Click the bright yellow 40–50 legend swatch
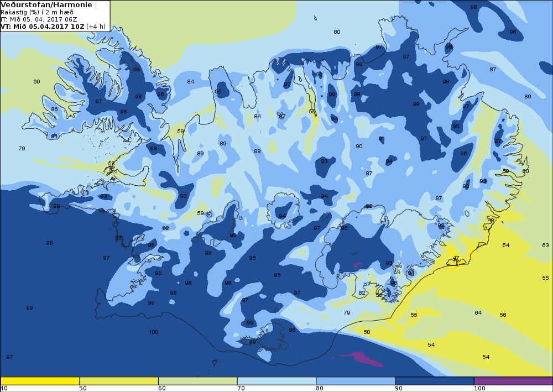Image resolution: width=553 pixels, height=392 pixels. tap(40, 381)
